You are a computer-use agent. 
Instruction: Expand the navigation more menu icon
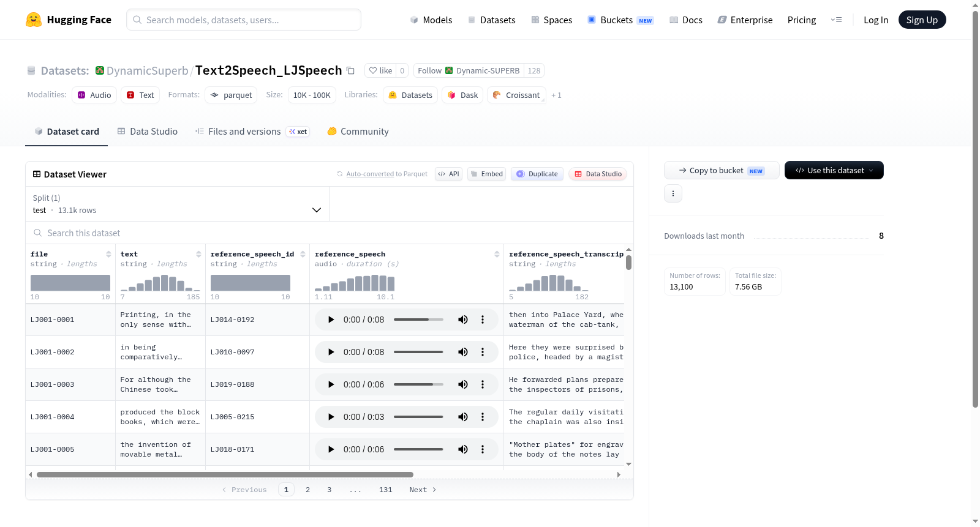(x=836, y=20)
